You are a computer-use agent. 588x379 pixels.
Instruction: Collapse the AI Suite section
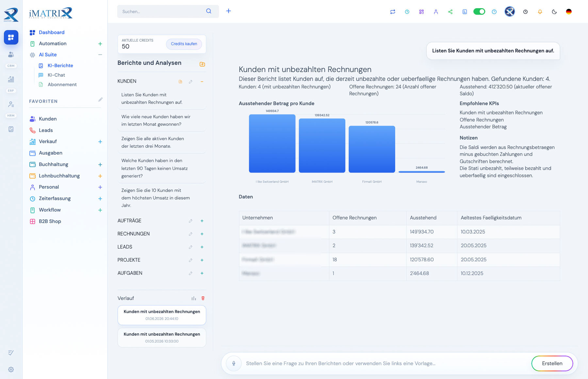(100, 55)
